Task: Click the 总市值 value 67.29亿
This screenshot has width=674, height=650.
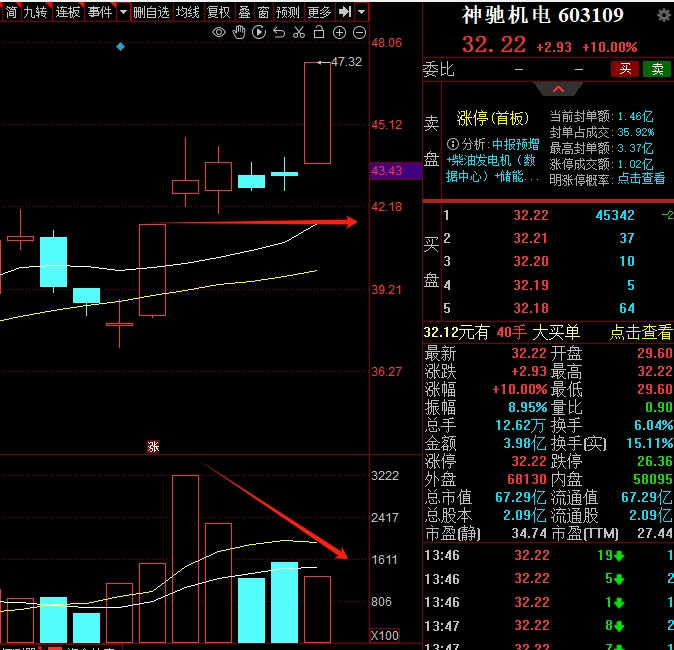Action: 521,497
